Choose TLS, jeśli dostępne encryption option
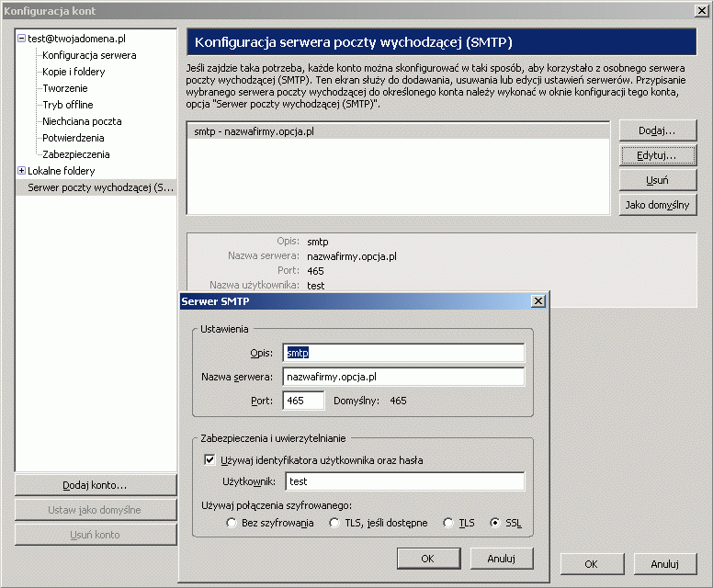713x588 pixels. [334, 523]
